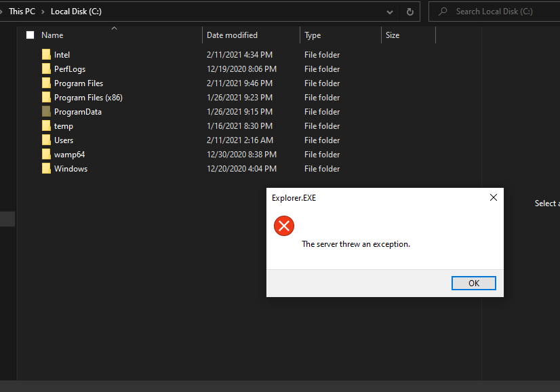Click the wamp64 folder icon

click(x=45, y=154)
